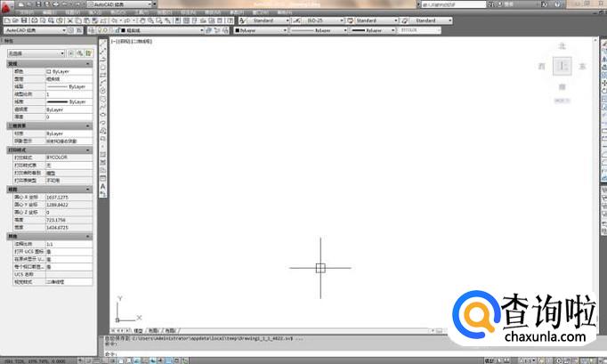Select the Hatch tool in Draw toolbar
Viewport: 607px width, 364px height.
[103, 155]
